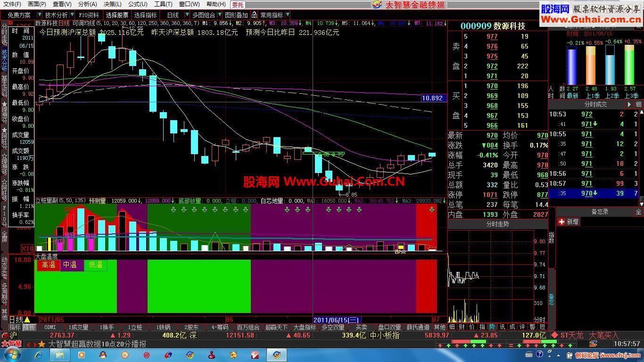Select the 高温 legend swatch
This screenshot has width=644, height=362.
tap(49, 265)
